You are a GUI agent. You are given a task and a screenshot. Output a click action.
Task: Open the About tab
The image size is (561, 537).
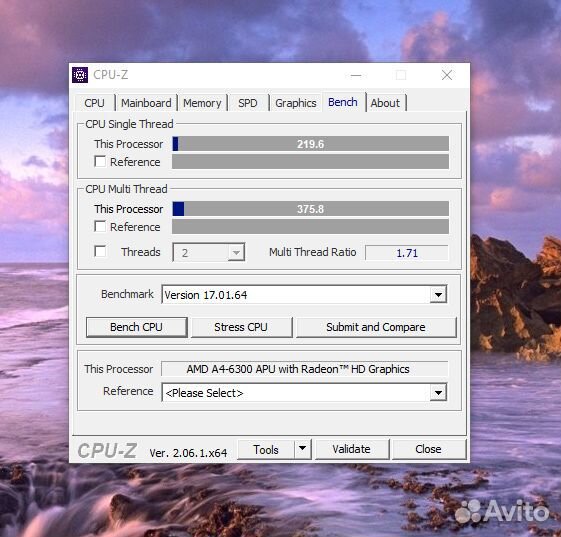[x=385, y=103]
